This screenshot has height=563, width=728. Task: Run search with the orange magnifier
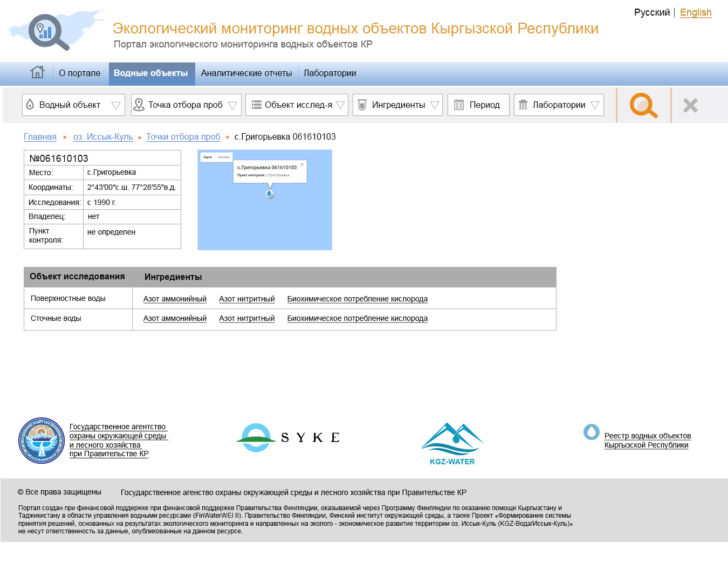click(643, 105)
